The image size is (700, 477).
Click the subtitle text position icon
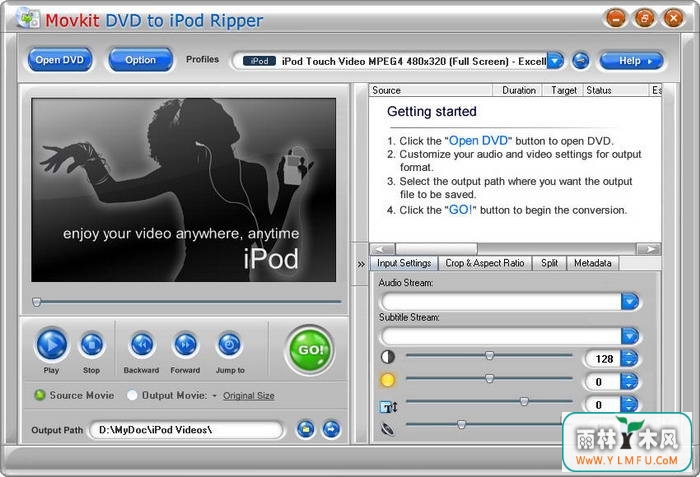(388, 407)
